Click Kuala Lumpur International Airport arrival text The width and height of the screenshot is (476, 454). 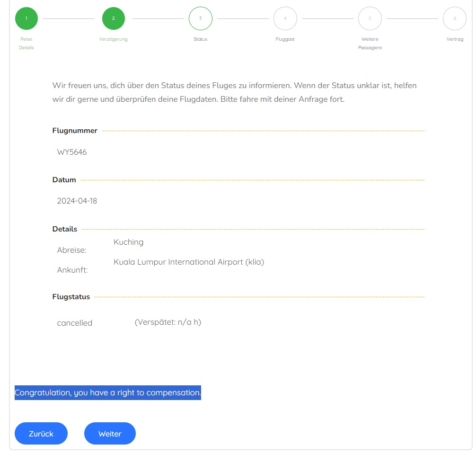click(x=189, y=262)
